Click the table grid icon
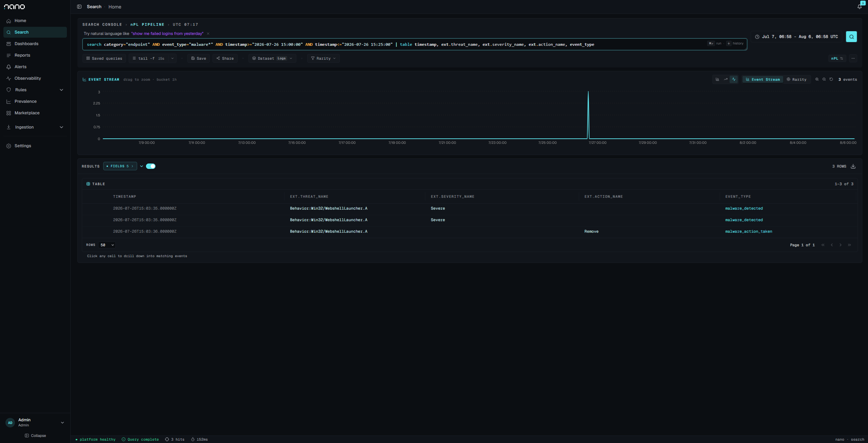Image resolution: width=868 pixels, height=443 pixels. (88, 184)
